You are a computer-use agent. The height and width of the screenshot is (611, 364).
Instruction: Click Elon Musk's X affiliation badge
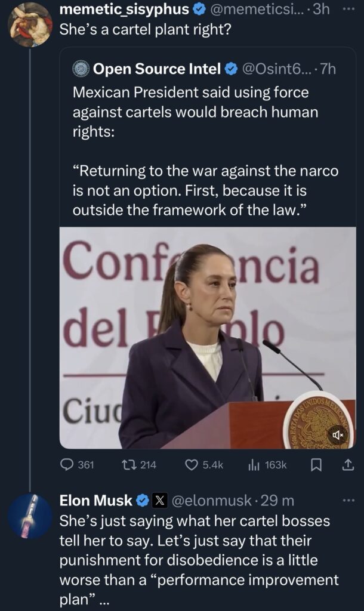tap(161, 501)
